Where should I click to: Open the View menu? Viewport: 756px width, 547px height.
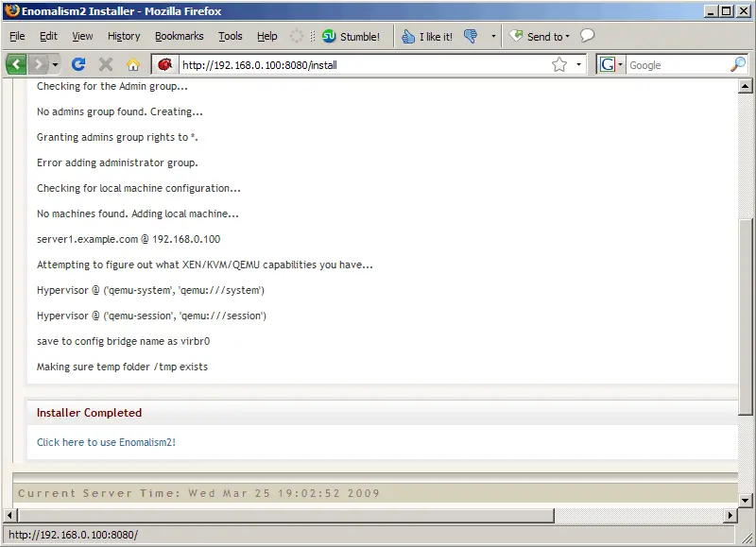[82, 36]
